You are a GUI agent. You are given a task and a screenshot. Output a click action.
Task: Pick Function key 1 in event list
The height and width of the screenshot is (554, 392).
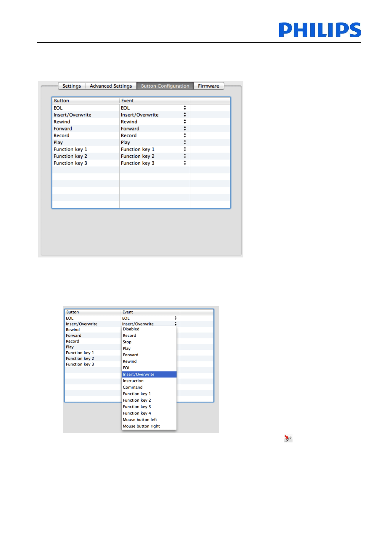click(149, 394)
